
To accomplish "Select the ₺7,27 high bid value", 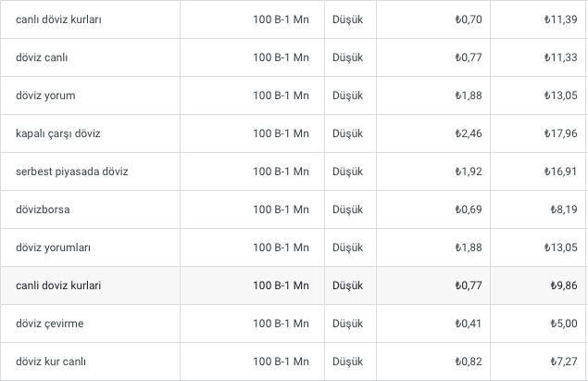I will (x=564, y=362).
